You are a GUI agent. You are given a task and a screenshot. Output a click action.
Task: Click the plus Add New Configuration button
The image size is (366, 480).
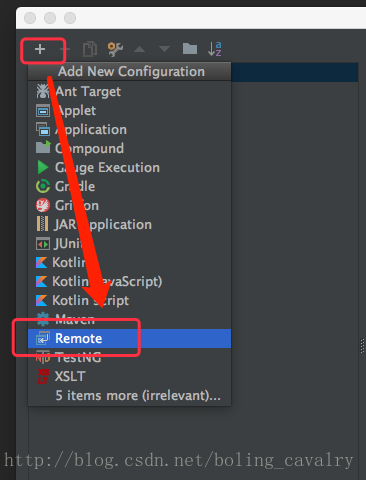40,49
